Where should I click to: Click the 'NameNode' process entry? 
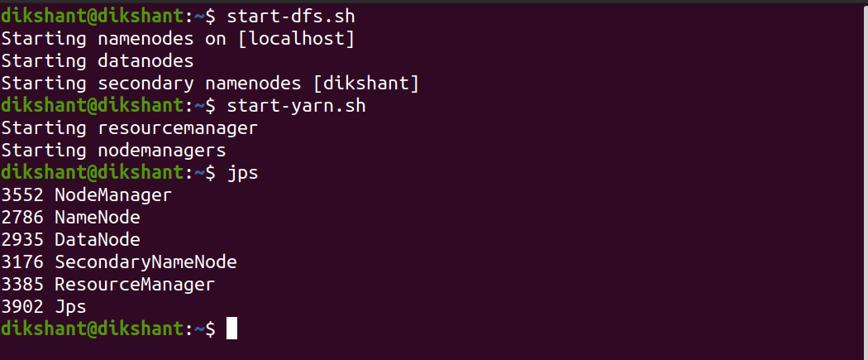97,218
